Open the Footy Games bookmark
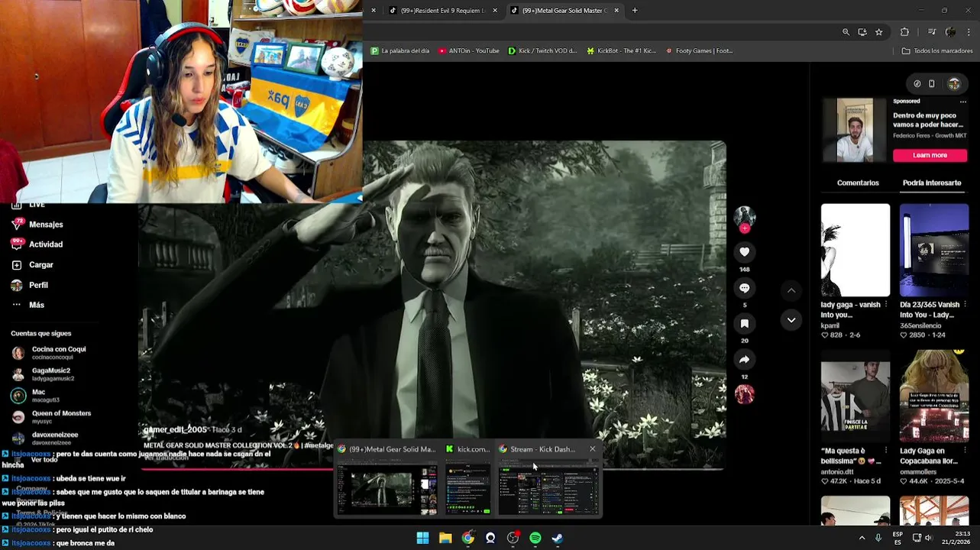This screenshot has width=980, height=550. [x=699, y=51]
